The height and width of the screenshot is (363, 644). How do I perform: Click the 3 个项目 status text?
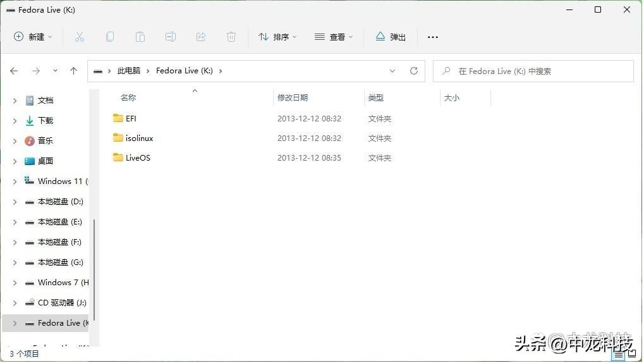(x=24, y=354)
